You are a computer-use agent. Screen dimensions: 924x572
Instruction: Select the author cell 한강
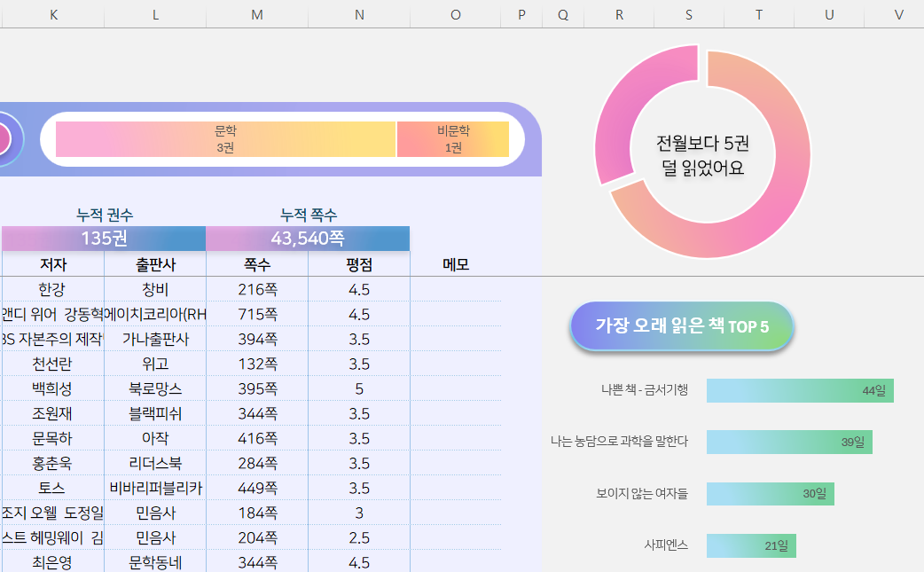[x=53, y=289]
